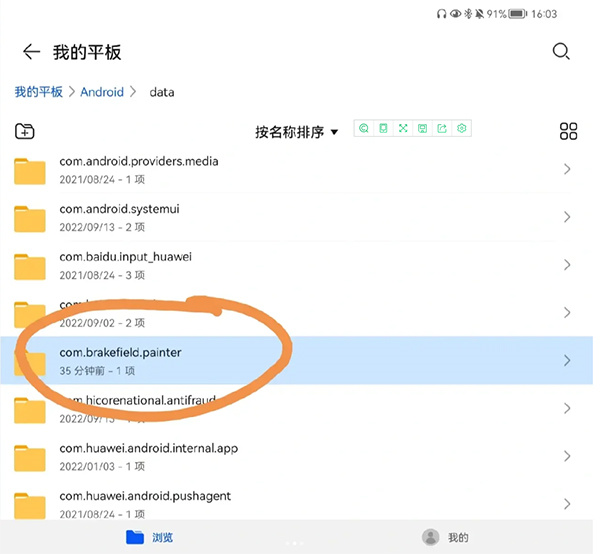Switch to grid view layout
Viewport: 600px width, 554px height.
(x=568, y=131)
